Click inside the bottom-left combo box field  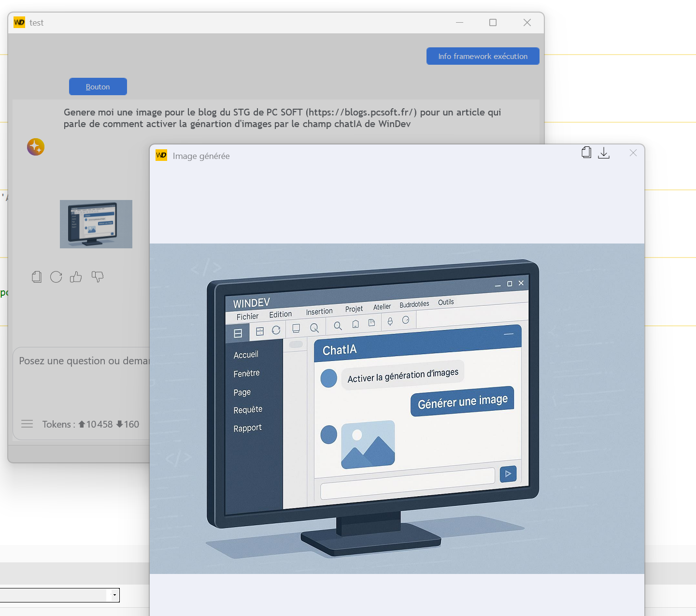tap(53, 595)
